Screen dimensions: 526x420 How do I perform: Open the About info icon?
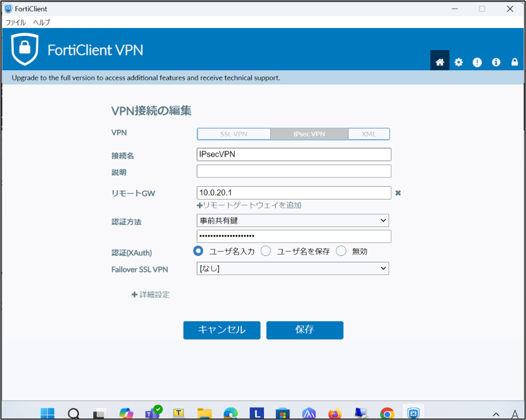click(x=496, y=62)
